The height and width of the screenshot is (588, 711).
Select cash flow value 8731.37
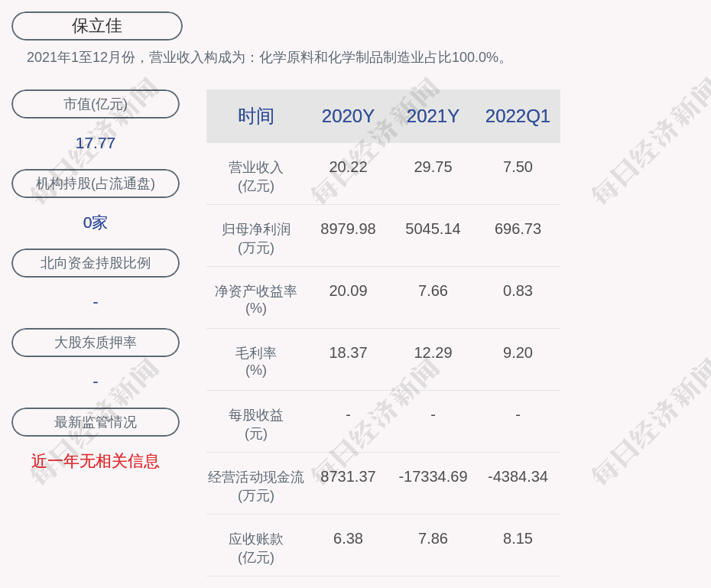pos(348,476)
